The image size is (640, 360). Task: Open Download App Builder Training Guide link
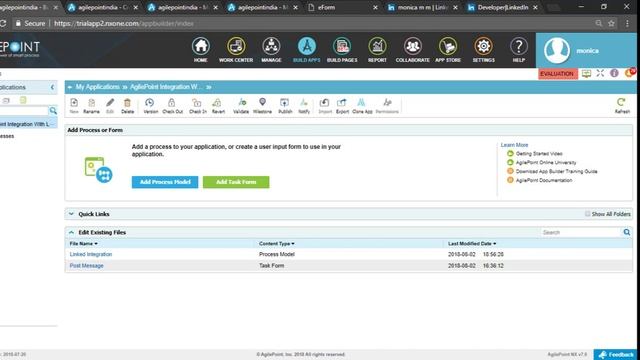(x=556, y=171)
